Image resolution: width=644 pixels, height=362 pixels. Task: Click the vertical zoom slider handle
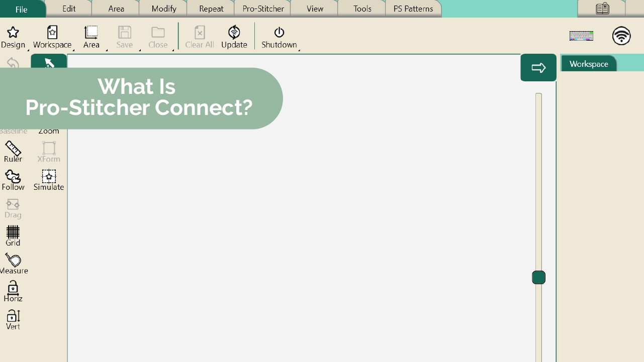[538, 278]
